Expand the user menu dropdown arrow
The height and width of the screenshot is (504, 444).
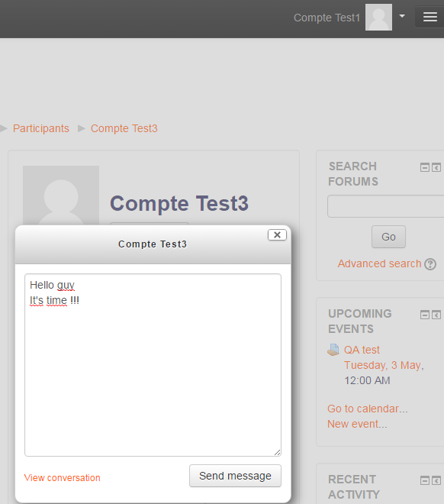pyautogui.click(x=402, y=16)
